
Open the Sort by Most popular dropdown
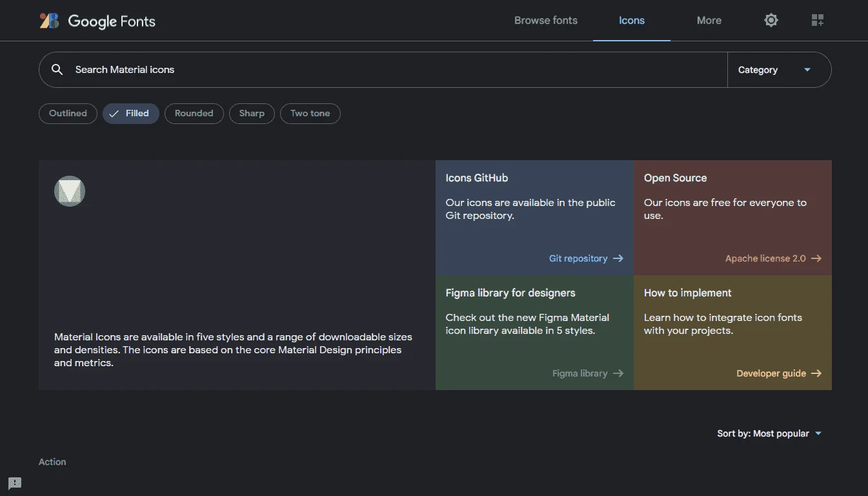(x=769, y=433)
